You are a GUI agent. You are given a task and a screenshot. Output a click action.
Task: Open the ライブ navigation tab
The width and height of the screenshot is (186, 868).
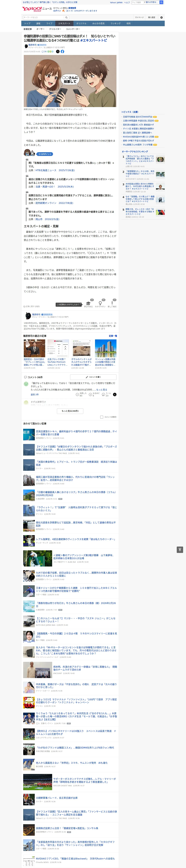click(49, 24)
